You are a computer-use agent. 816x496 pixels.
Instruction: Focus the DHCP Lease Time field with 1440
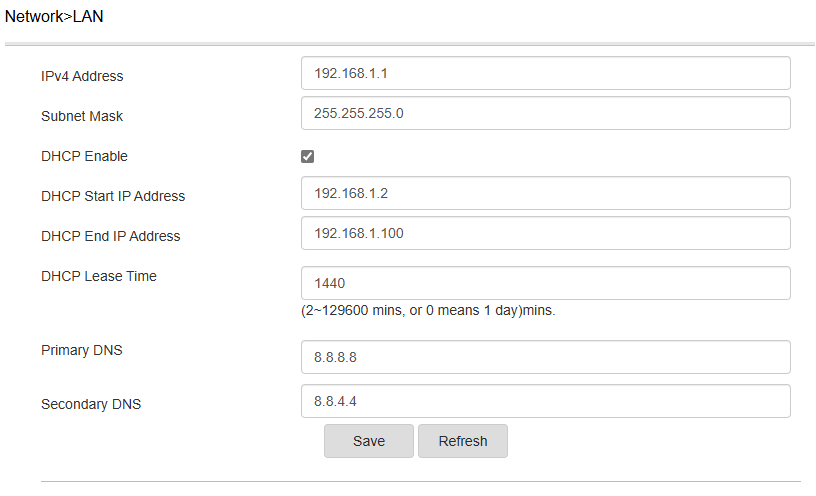click(x=546, y=283)
